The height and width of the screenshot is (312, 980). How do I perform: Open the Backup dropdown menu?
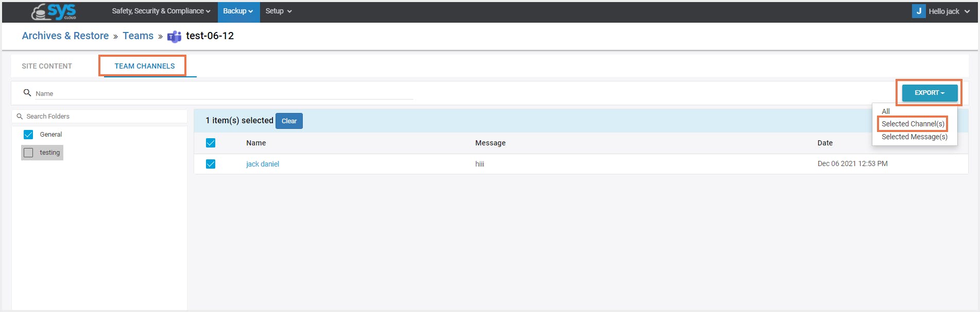238,11
